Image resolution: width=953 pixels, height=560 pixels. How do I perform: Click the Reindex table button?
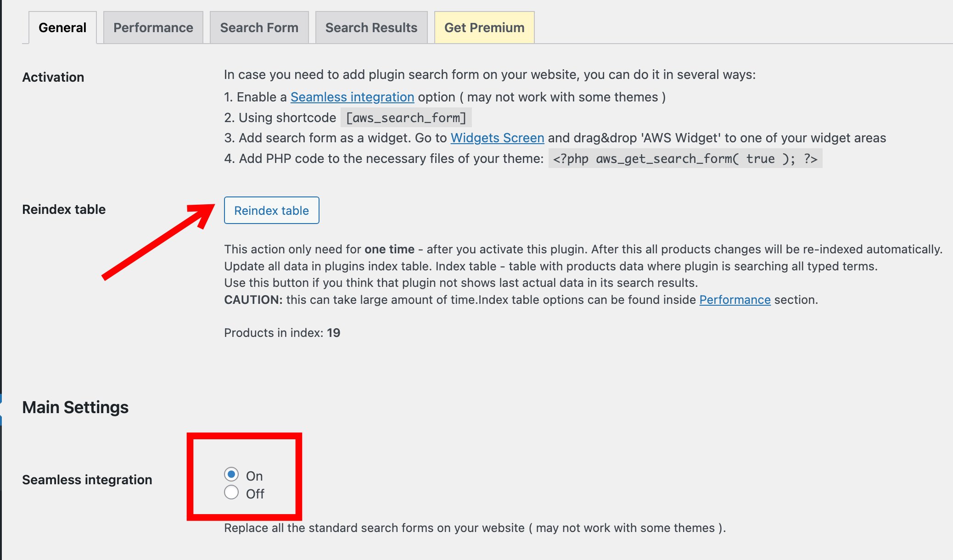point(272,210)
